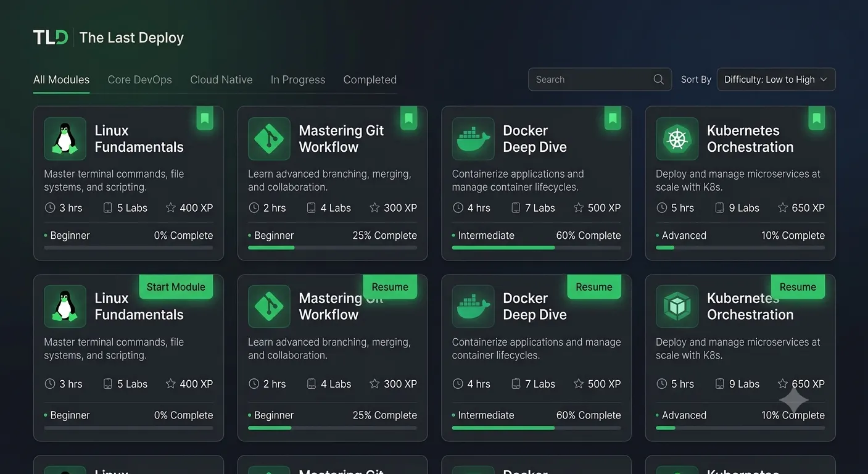Click "Mastering Git Workflow" title on the bookmarked card
Viewport: 868px width, 474px height.
click(341, 139)
